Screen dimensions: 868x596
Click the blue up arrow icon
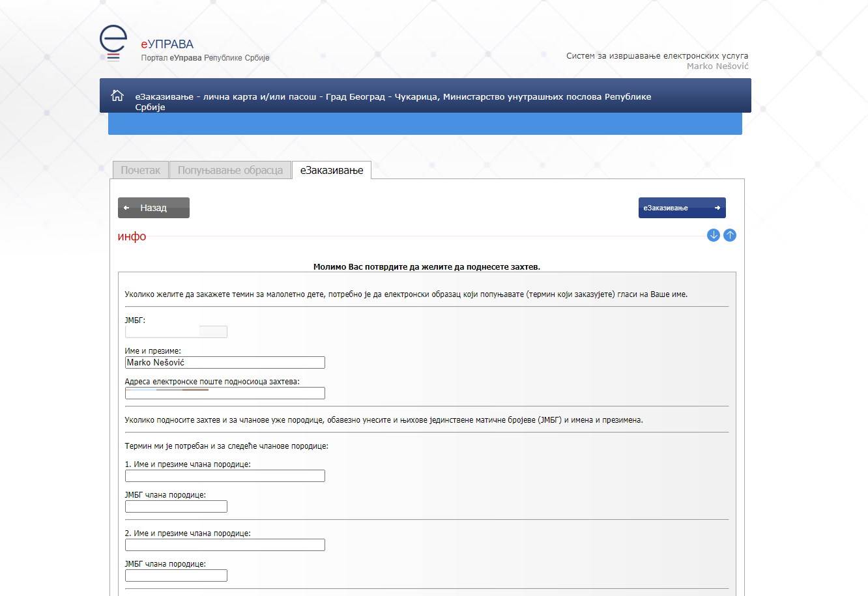tap(730, 235)
